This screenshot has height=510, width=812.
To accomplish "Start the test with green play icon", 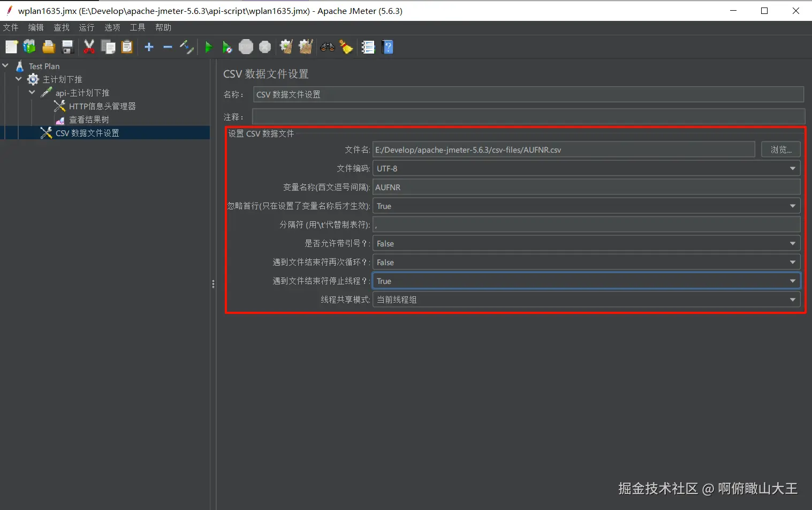I will tap(209, 47).
